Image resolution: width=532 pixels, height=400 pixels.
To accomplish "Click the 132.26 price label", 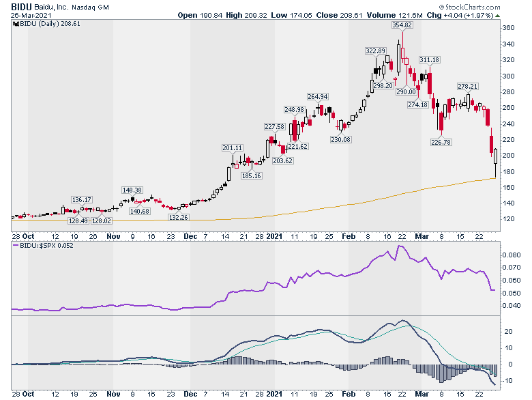I will tap(179, 217).
